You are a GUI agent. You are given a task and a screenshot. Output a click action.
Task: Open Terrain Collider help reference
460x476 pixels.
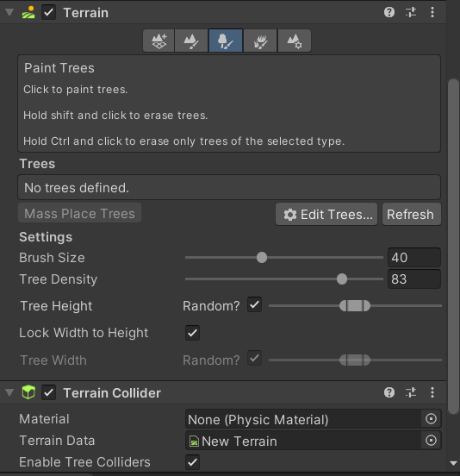[389, 392]
